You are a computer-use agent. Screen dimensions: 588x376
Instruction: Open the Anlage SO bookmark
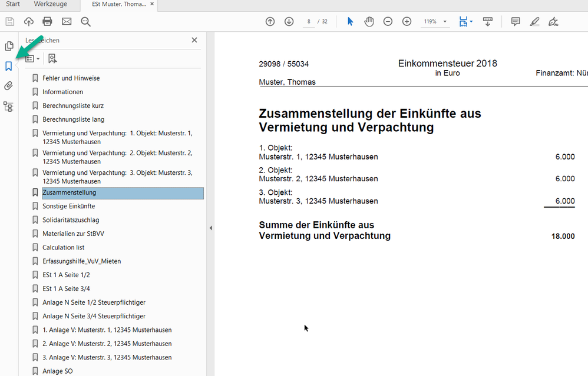(x=57, y=371)
